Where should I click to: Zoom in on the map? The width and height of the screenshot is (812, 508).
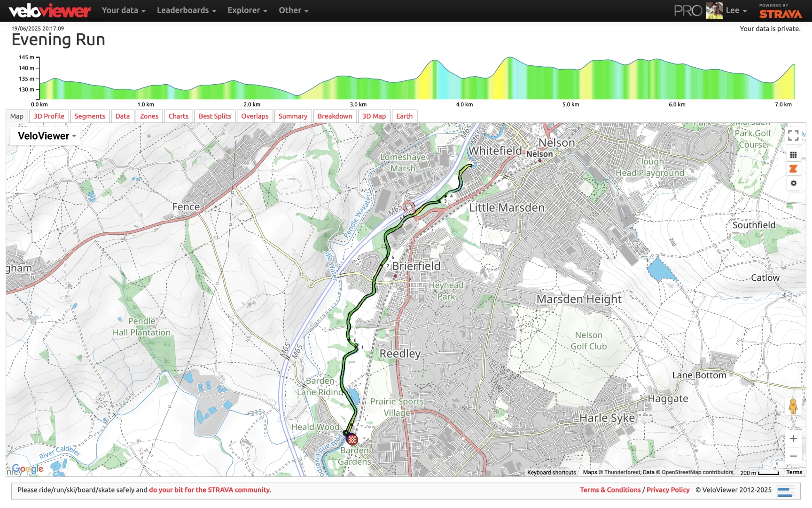coord(793,439)
